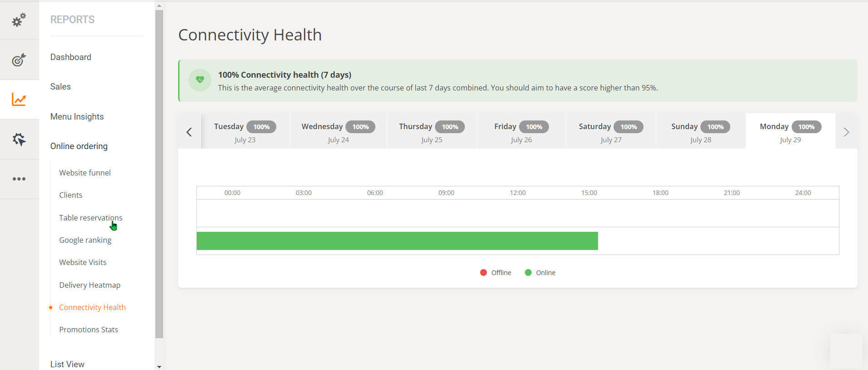Click the green online status bar
Image resolution: width=868 pixels, height=370 pixels.
(x=397, y=241)
